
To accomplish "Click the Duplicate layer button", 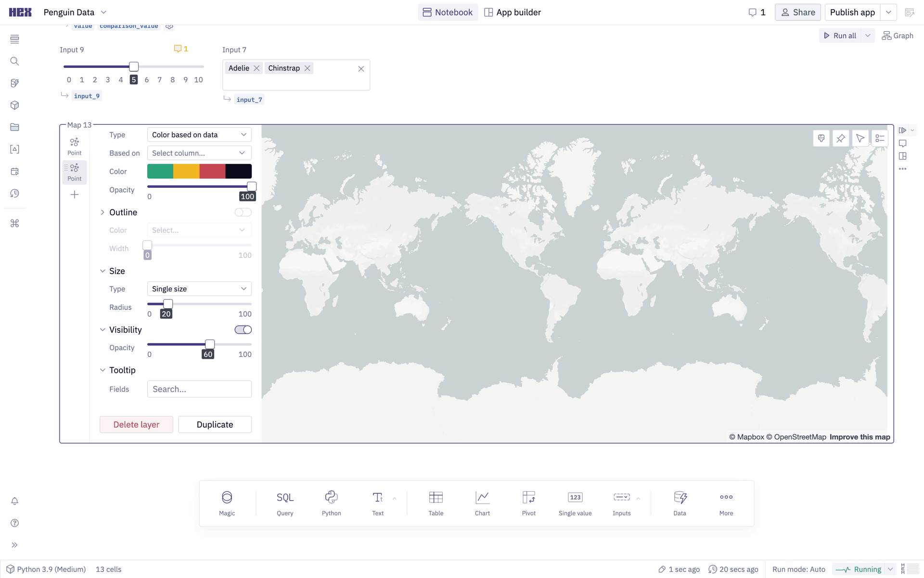I will (215, 424).
